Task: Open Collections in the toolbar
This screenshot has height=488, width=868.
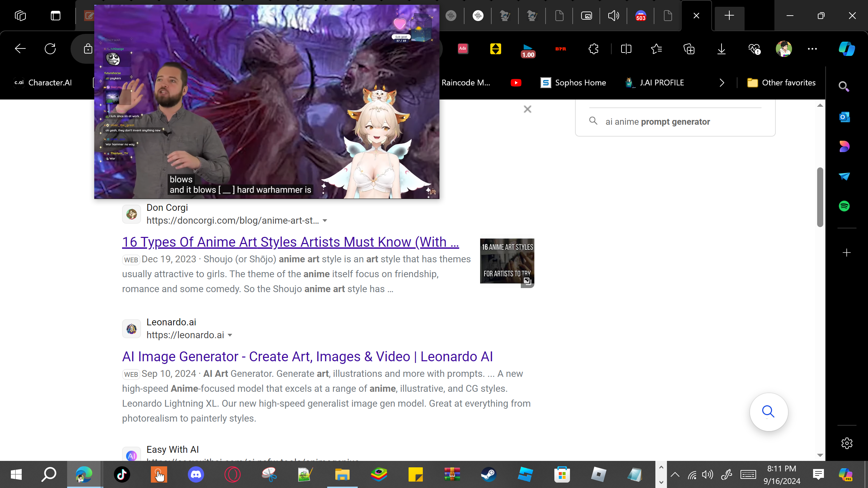Action: click(x=689, y=49)
